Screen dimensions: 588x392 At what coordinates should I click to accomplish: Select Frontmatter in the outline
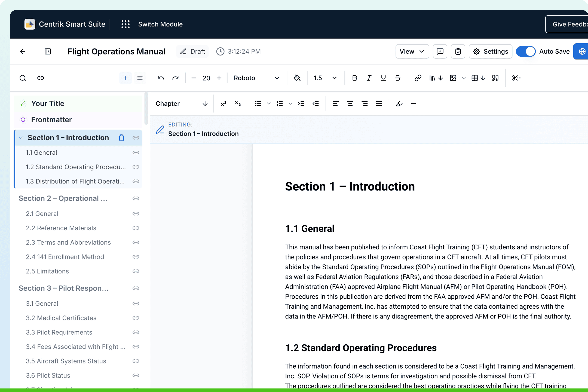(x=78, y=120)
